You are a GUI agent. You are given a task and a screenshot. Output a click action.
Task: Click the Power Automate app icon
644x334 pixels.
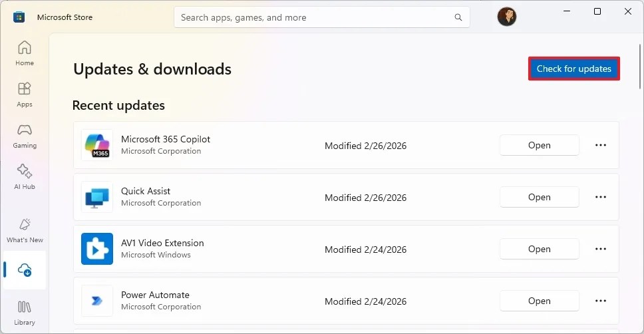[x=97, y=301]
